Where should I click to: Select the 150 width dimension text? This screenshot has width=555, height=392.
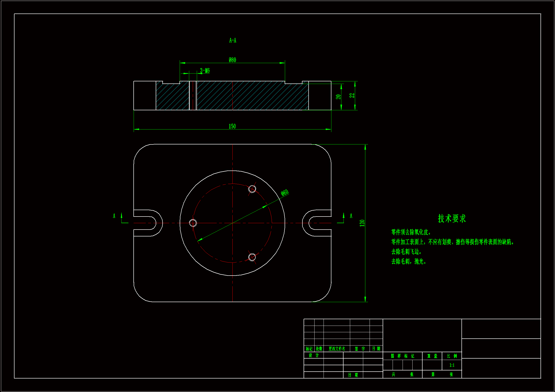coord(232,126)
